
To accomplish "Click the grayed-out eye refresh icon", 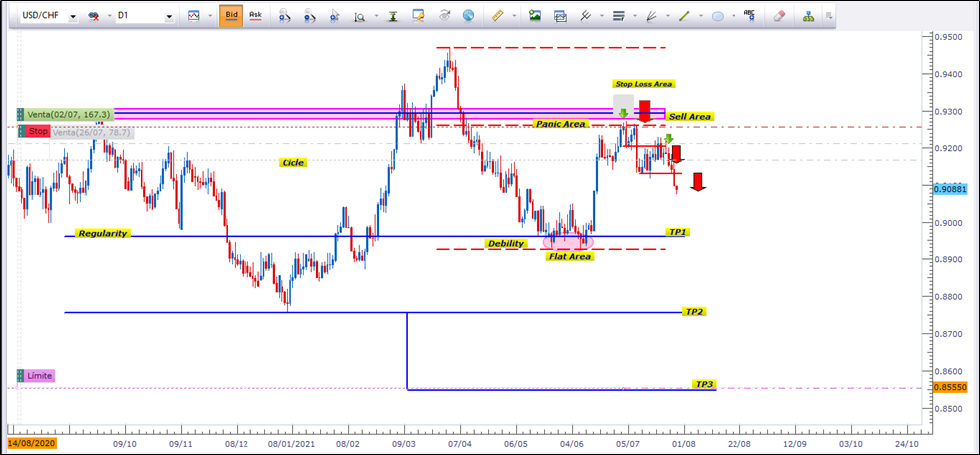I will [x=445, y=17].
